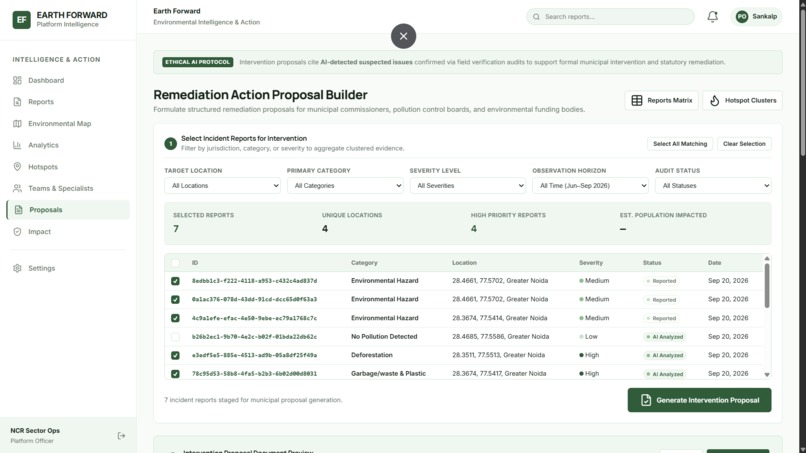Screen dimensions: 806x453
Task: Open the Sankalp user menu
Action: click(756, 16)
